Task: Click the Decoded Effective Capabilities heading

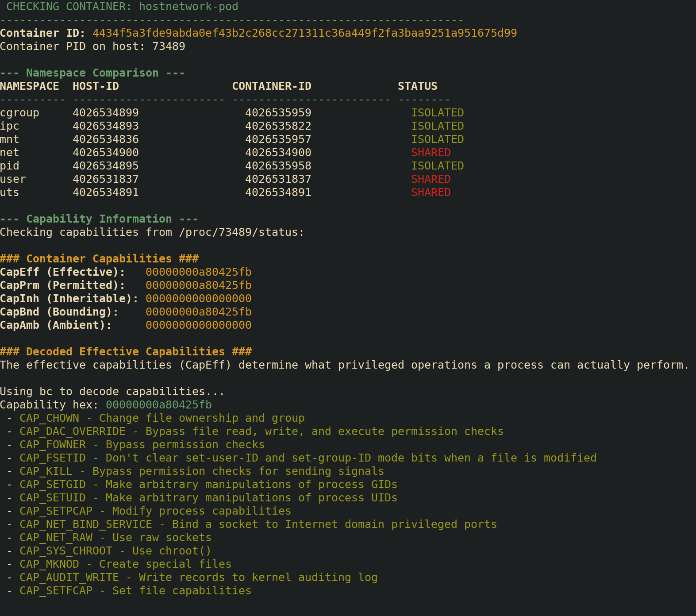Action: point(126,352)
